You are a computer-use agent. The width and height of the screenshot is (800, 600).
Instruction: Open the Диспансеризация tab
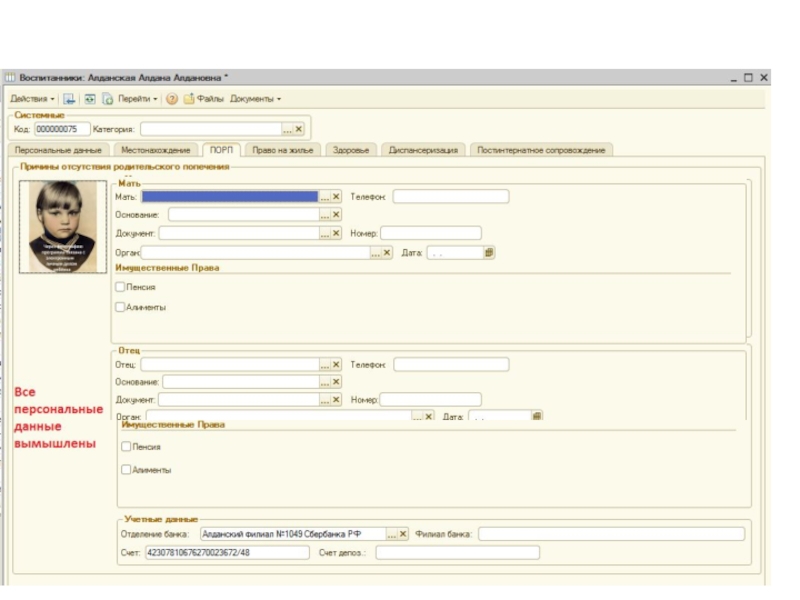tap(423, 150)
